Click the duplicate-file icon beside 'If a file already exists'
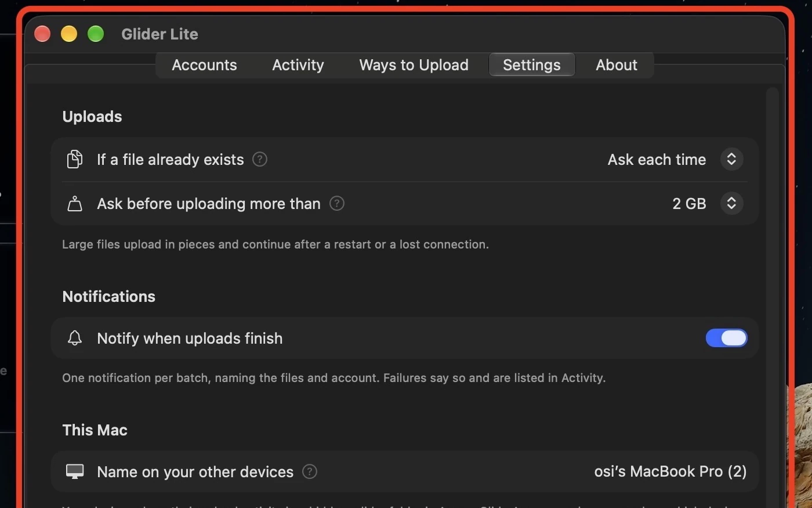This screenshot has width=812, height=508. click(x=75, y=159)
